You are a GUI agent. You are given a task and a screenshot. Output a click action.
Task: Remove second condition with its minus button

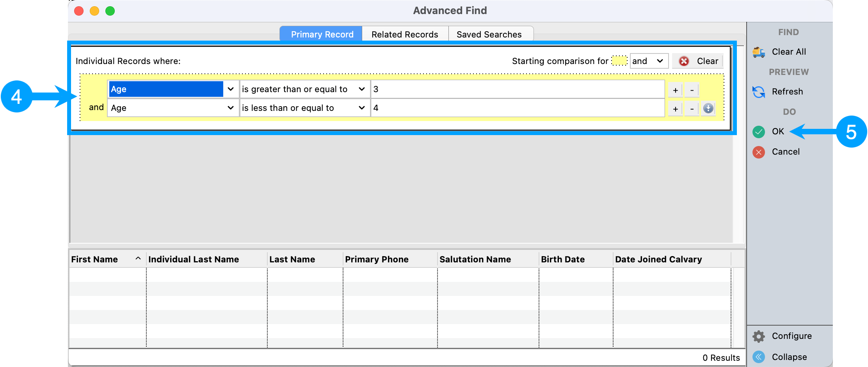(x=692, y=109)
